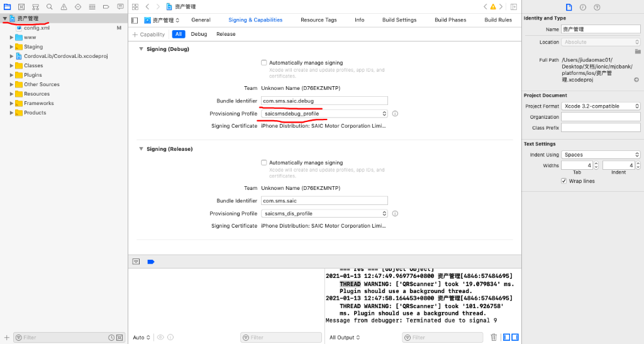
Task: Hide the debug area toggle button
Action: (136, 262)
